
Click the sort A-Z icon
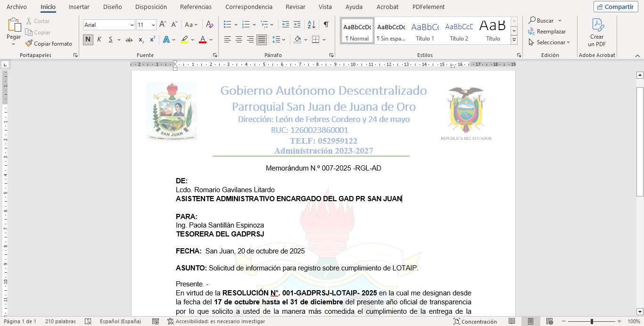click(311, 24)
